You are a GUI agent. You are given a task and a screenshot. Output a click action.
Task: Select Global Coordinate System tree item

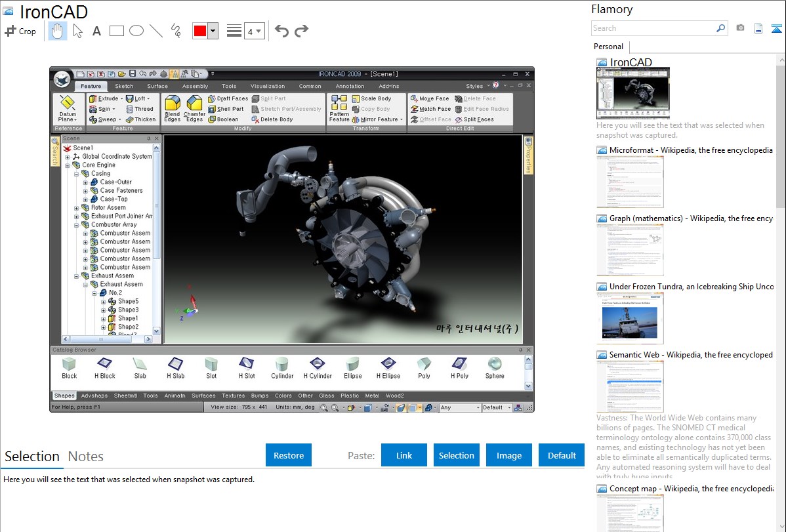(117, 156)
